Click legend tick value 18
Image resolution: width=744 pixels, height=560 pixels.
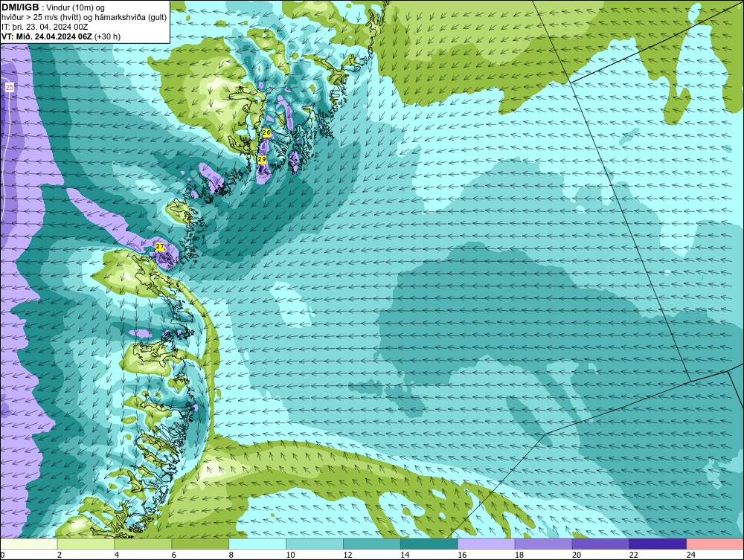point(519,555)
